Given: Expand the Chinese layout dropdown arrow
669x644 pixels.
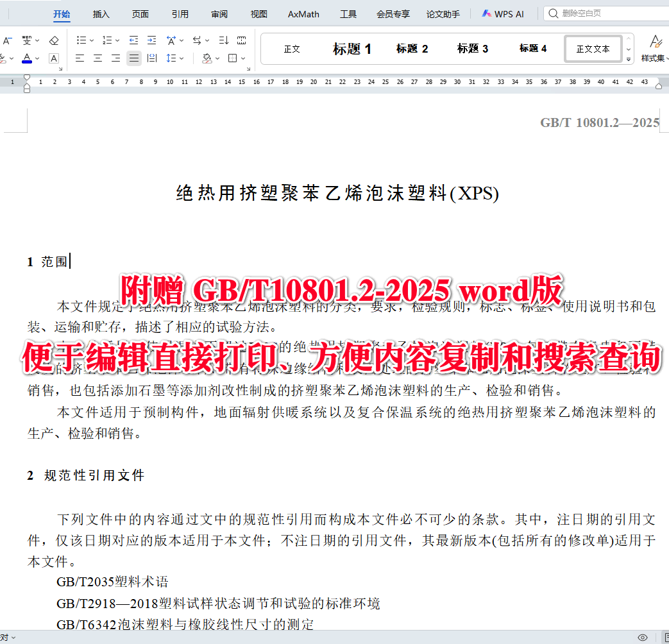Looking at the screenshot, I should pyautogui.click(x=182, y=40).
